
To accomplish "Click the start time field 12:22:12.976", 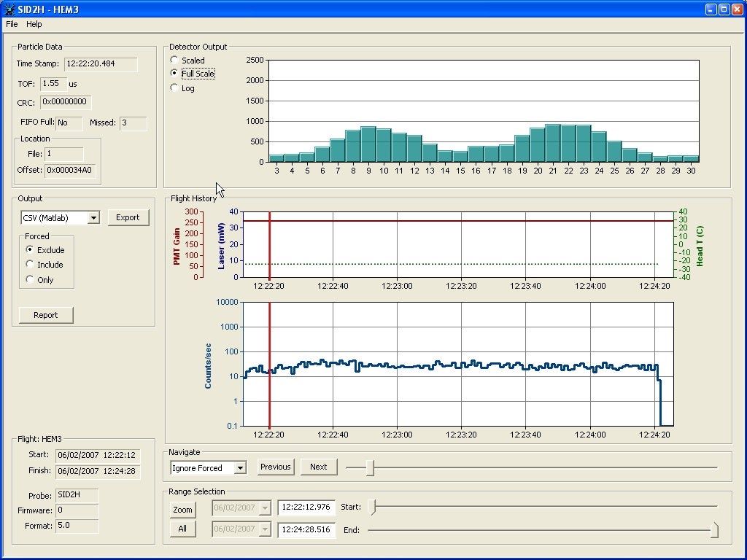I will point(306,507).
